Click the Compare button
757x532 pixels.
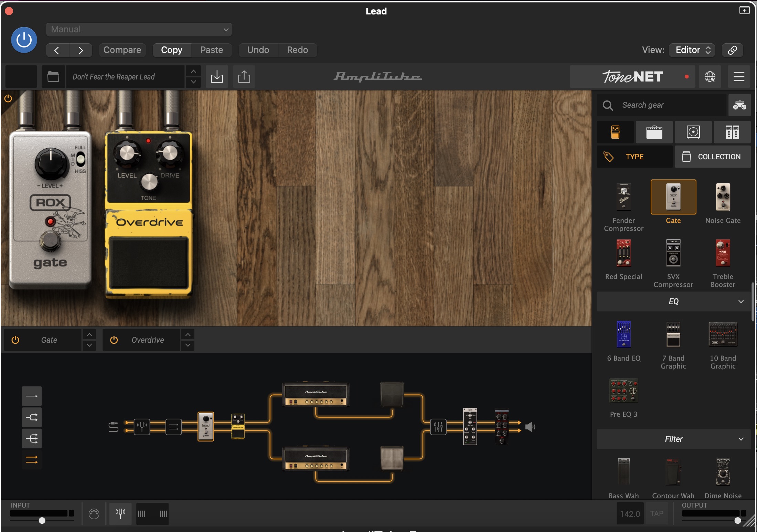pyautogui.click(x=122, y=50)
